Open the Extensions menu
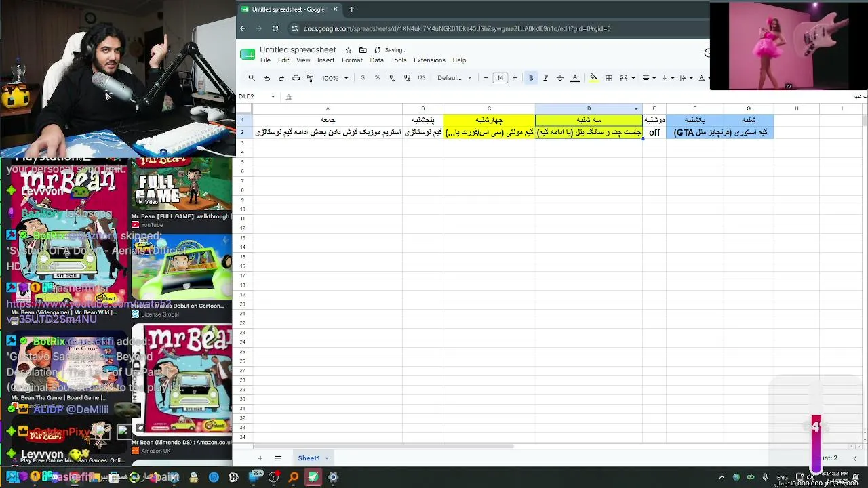Image resolution: width=868 pixels, height=488 pixels. coord(429,60)
